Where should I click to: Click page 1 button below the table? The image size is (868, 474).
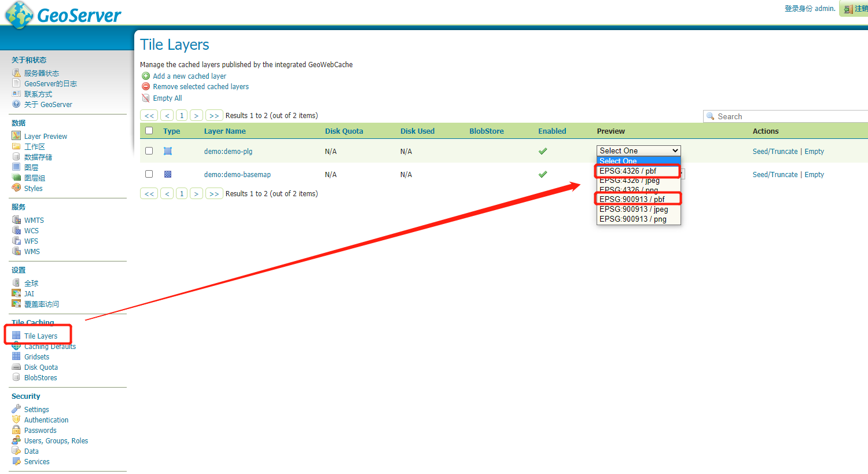[x=182, y=194]
